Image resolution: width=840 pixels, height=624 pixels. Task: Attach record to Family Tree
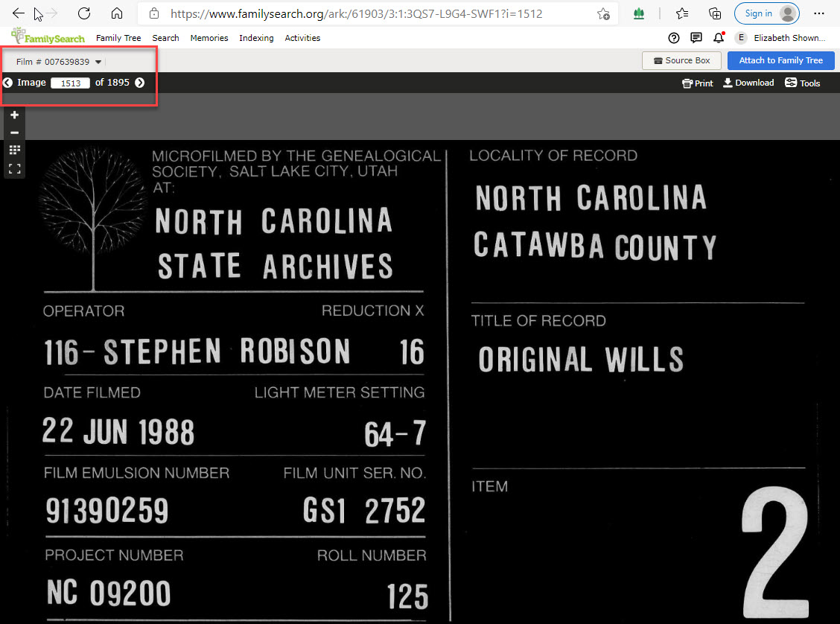pyautogui.click(x=780, y=60)
